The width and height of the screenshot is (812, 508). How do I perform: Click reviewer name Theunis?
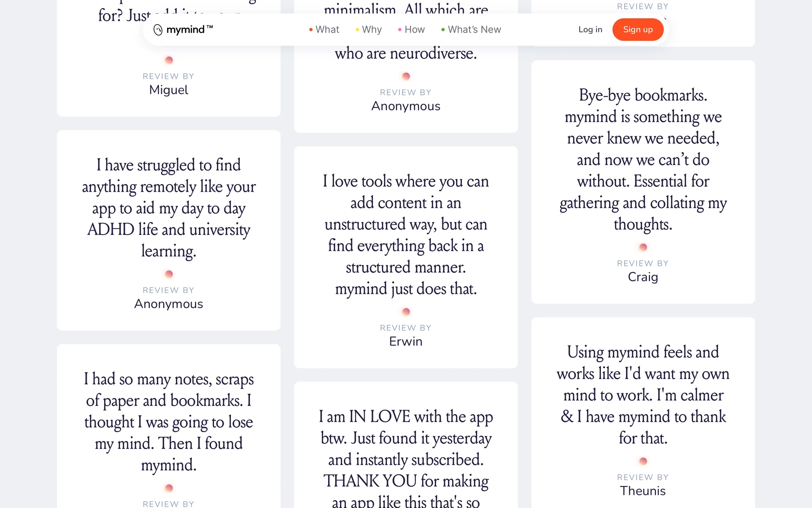(x=643, y=491)
